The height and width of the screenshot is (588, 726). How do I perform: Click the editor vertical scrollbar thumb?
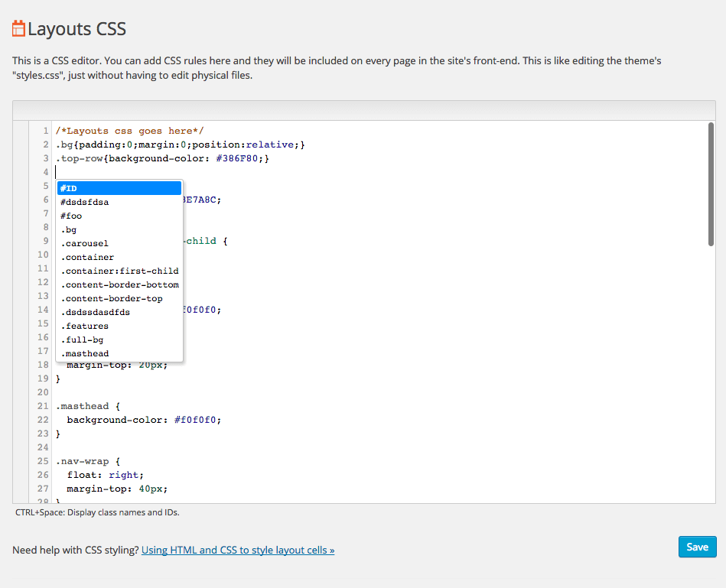coord(711,184)
